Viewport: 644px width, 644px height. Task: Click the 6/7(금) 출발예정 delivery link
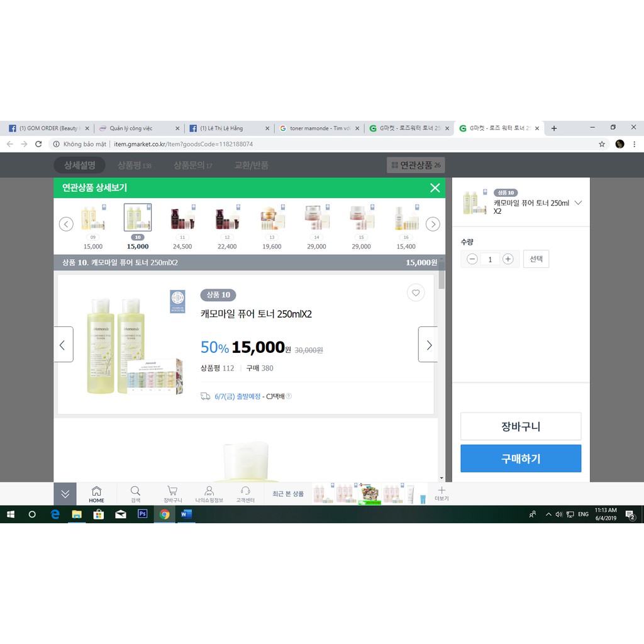tap(237, 396)
